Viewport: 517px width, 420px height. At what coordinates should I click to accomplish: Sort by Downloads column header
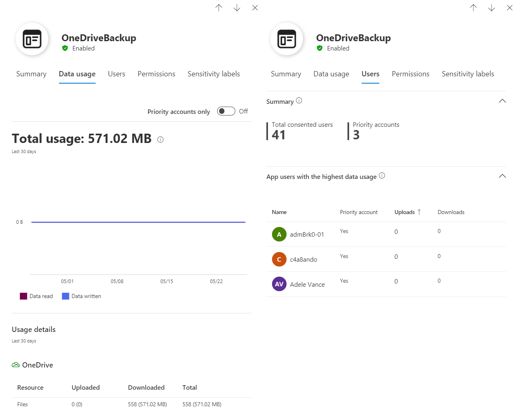[x=451, y=212]
